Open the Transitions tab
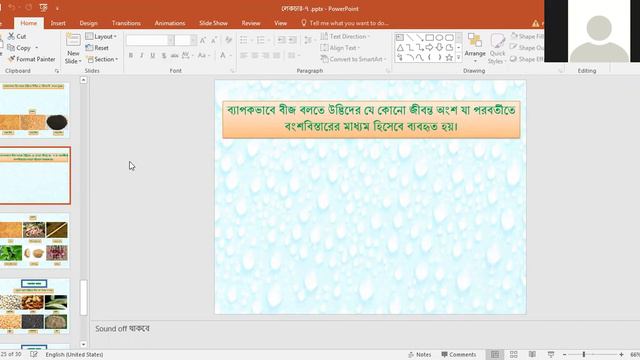The height and width of the screenshot is (360, 640). (126, 23)
